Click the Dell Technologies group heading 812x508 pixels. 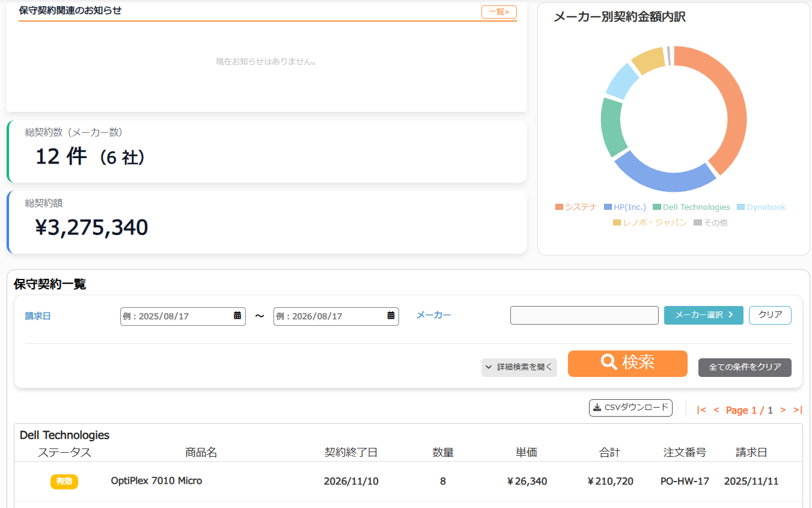[x=65, y=435]
